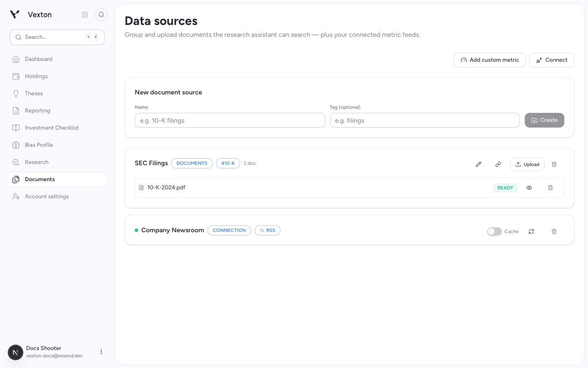588x368 pixels.
Task: Click the SEC Filings title
Action: coord(151,163)
